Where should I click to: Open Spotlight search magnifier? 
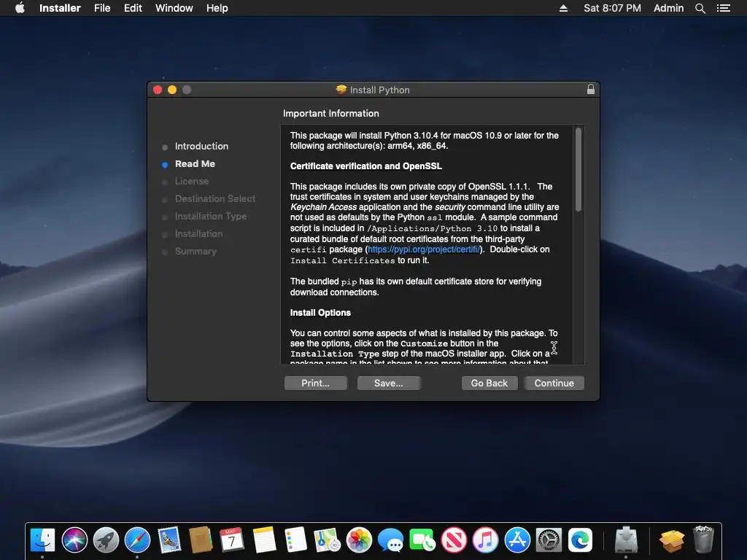pos(700,8)
